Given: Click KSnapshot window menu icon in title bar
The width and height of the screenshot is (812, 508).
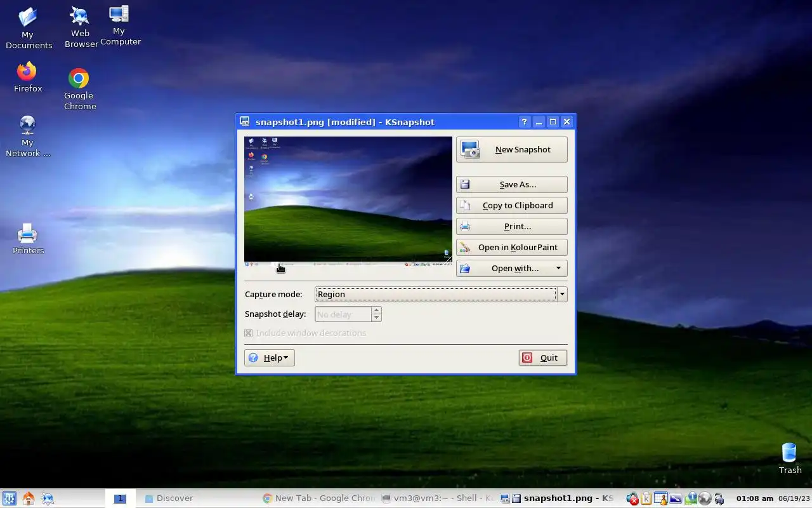Looking at the screenshot, I should [245, 121].
